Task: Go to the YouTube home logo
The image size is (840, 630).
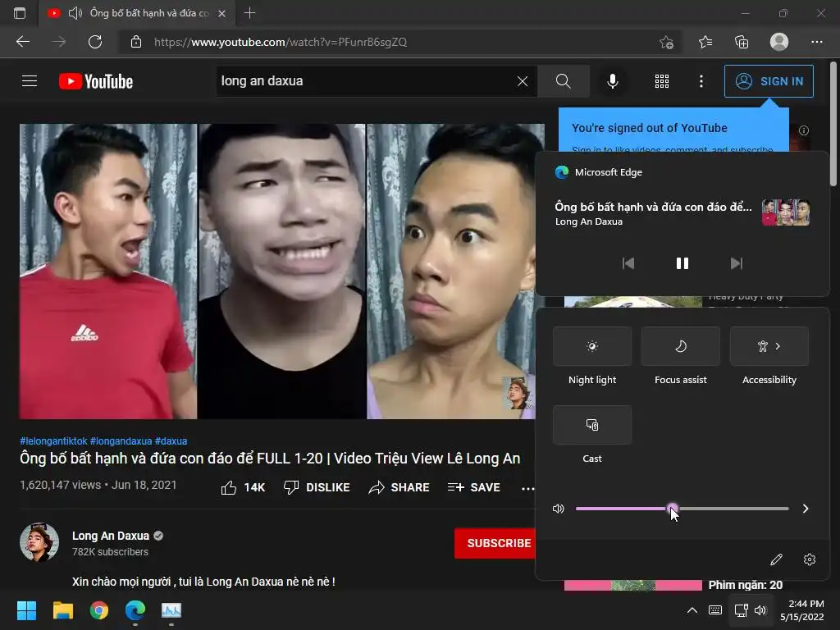Action: (96, 81)
